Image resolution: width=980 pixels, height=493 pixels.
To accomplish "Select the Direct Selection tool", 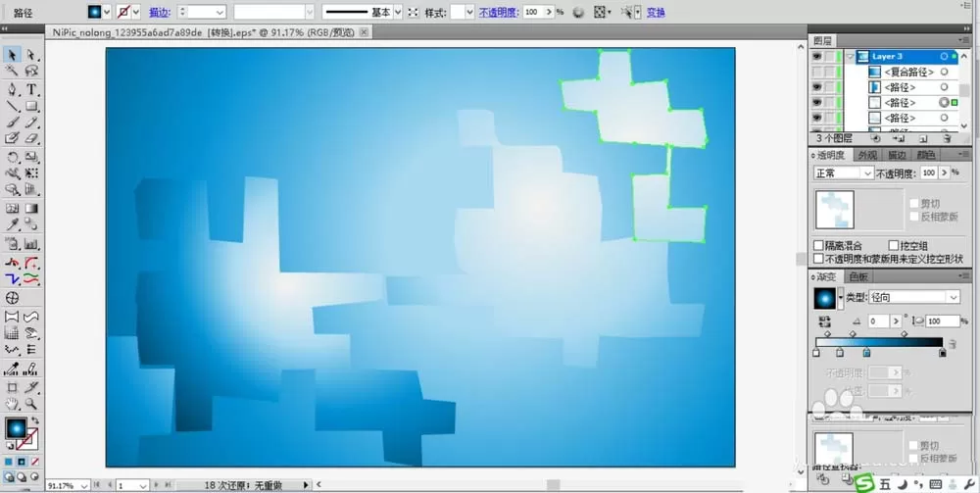I will tap(31, 55).
